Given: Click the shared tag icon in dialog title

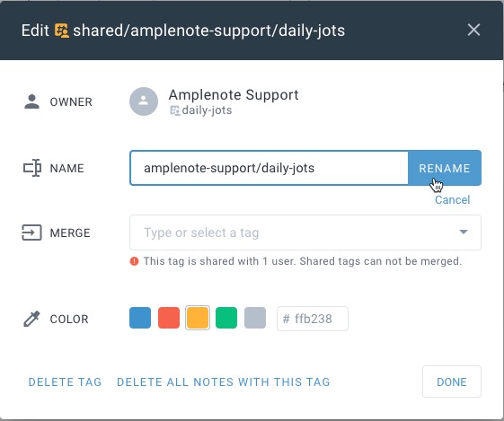Looking at the screenshot, I should (61, 31).
